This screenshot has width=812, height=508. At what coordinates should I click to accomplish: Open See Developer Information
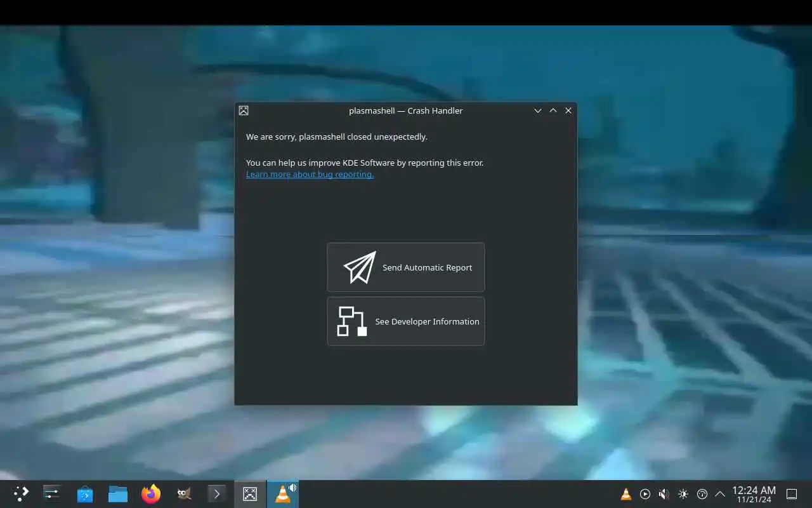pos(406,321)
